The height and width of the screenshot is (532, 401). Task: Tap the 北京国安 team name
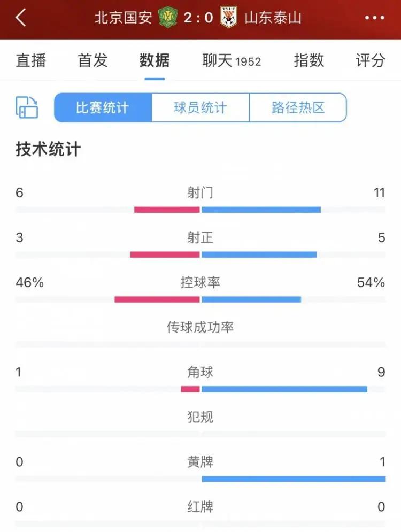tap(124, 18)
